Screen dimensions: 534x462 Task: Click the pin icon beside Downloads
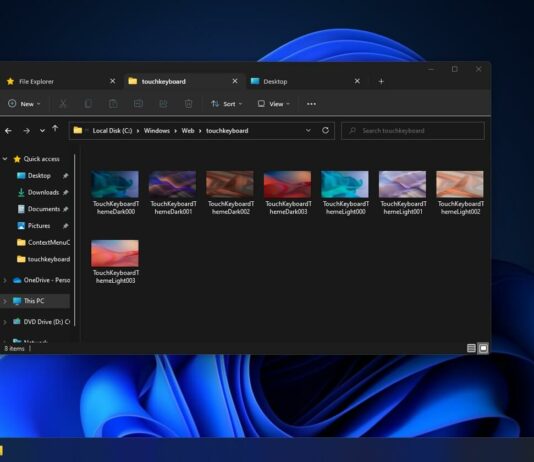click(x=65, y=192)
